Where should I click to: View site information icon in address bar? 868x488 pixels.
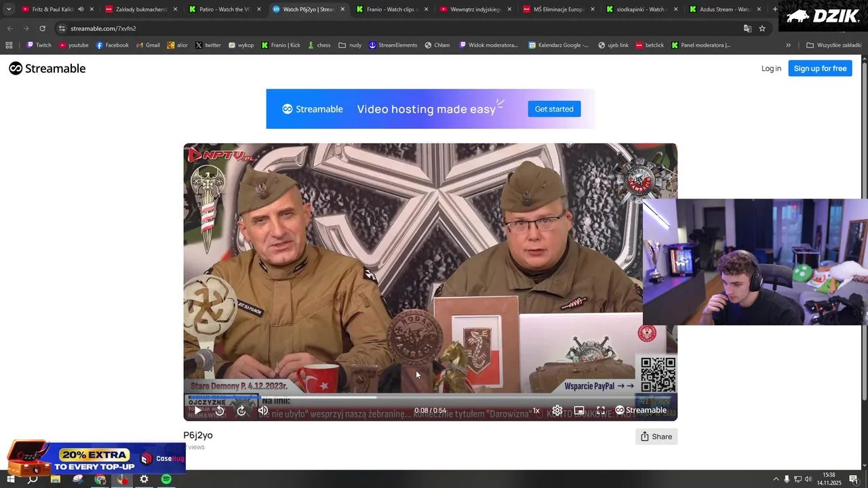62,28
